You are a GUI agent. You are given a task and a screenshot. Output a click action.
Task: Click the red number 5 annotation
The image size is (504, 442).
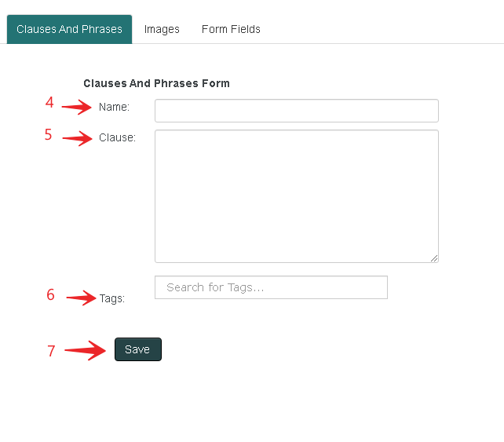pos(48,134)
